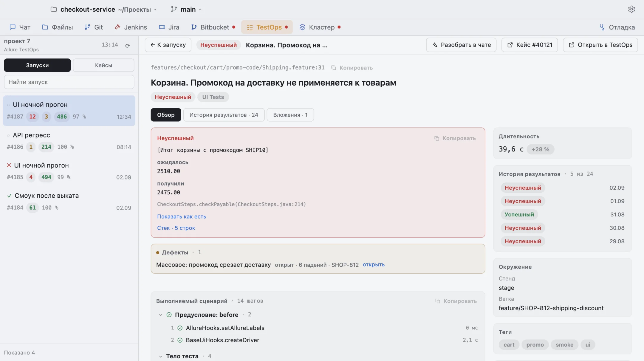Click Открыть в TestOps button
This screenshot has height=361, width=644.
[x=600, y=45]
